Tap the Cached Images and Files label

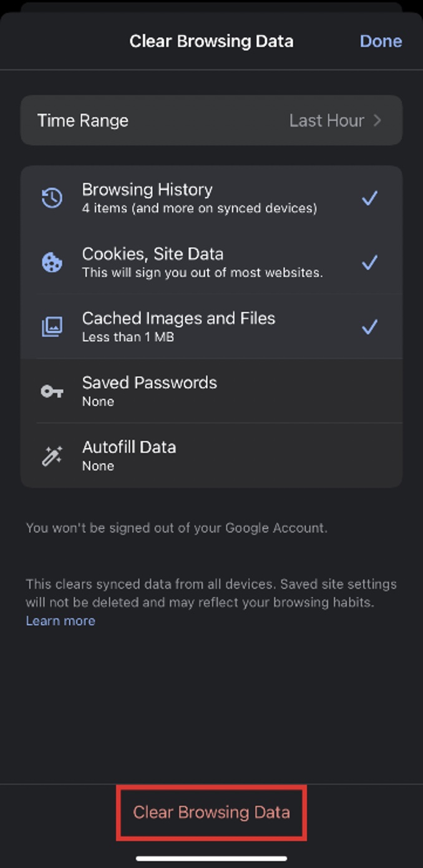(x=178, y=318)
